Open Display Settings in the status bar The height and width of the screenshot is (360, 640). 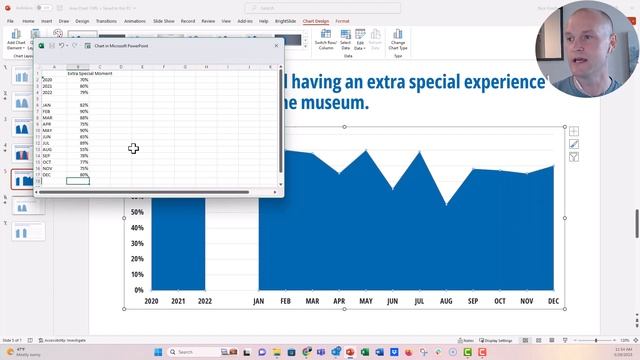[496, 340]
